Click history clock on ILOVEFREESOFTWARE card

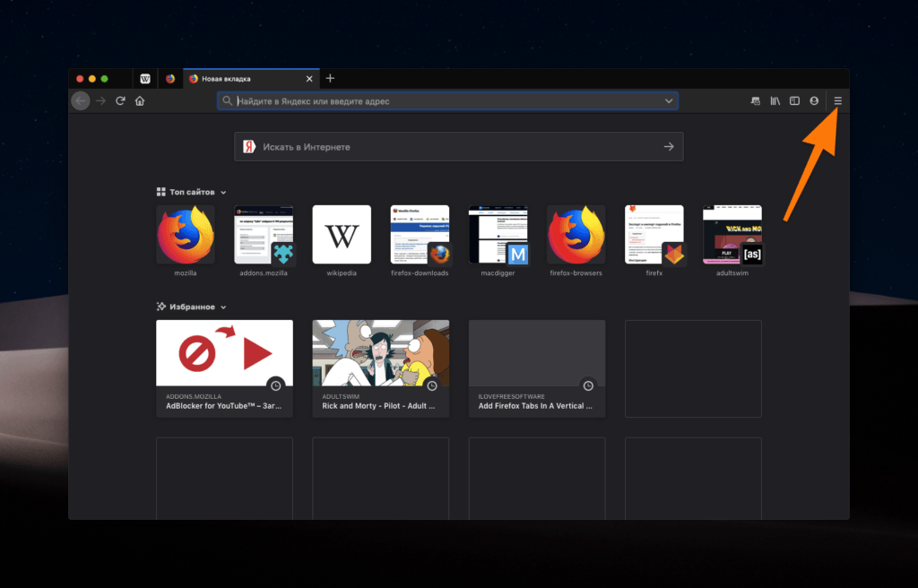click(588, 385)
